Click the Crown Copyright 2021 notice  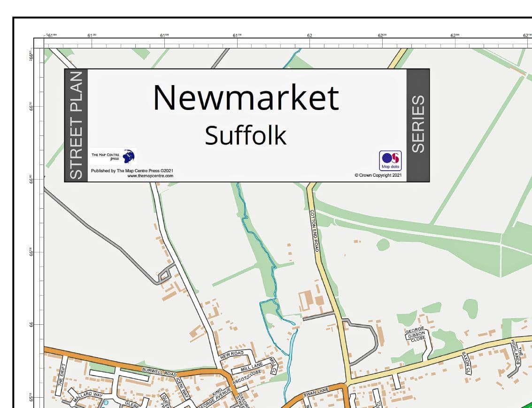coord(379,175)
